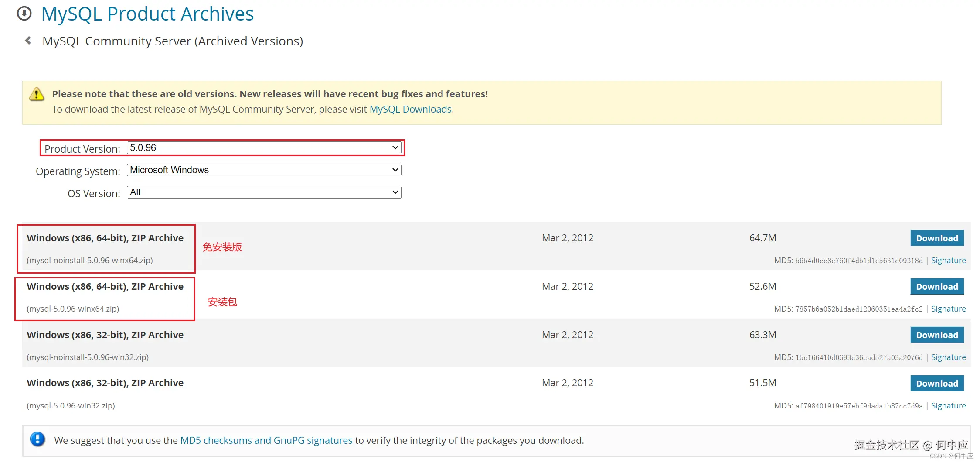
Task: Open Signature link for mysql-5.0.96-win32.zip
Action: click(948, 406)
